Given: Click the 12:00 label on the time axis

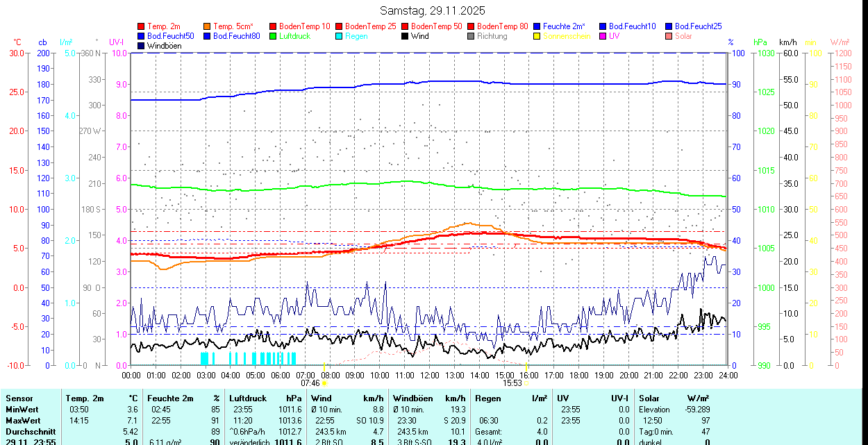Looking at the screenshot, I should tap(430, 375).
